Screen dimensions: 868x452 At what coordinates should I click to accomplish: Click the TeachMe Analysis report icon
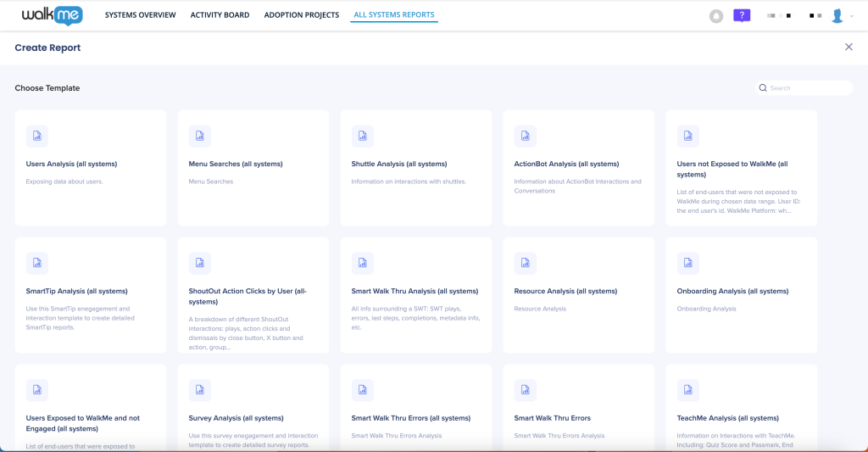pyautogui.click(x=688, y=390)
